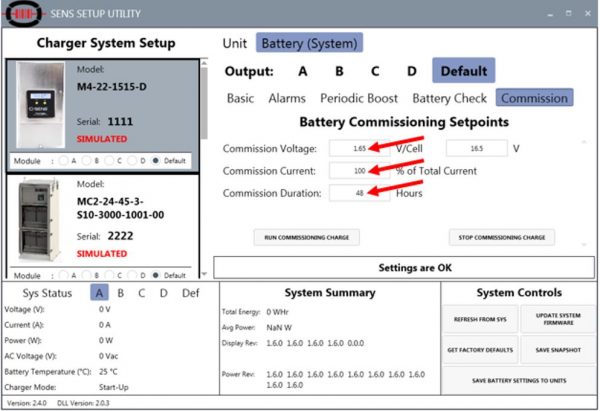Image resolution: width=600 pixels, height=411 pixels.
Task: Click Stop Commissioning Charge button
Action: click(502, 237)
